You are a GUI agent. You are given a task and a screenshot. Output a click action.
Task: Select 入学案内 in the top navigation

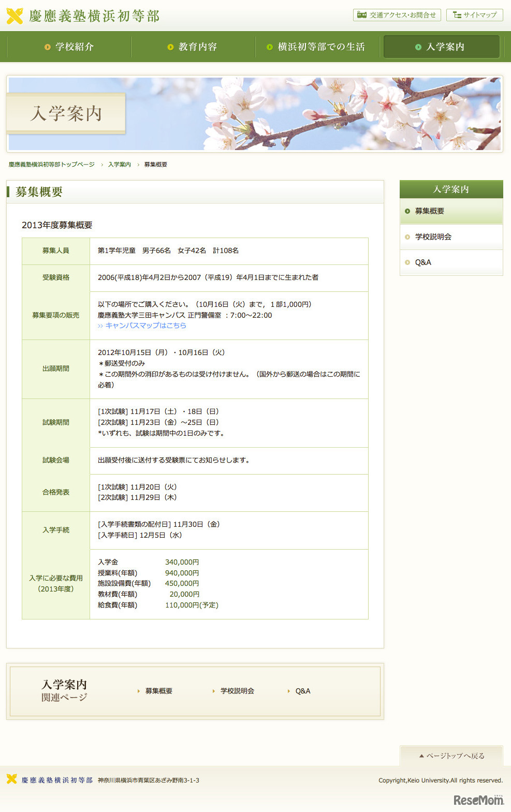[441, 47]
